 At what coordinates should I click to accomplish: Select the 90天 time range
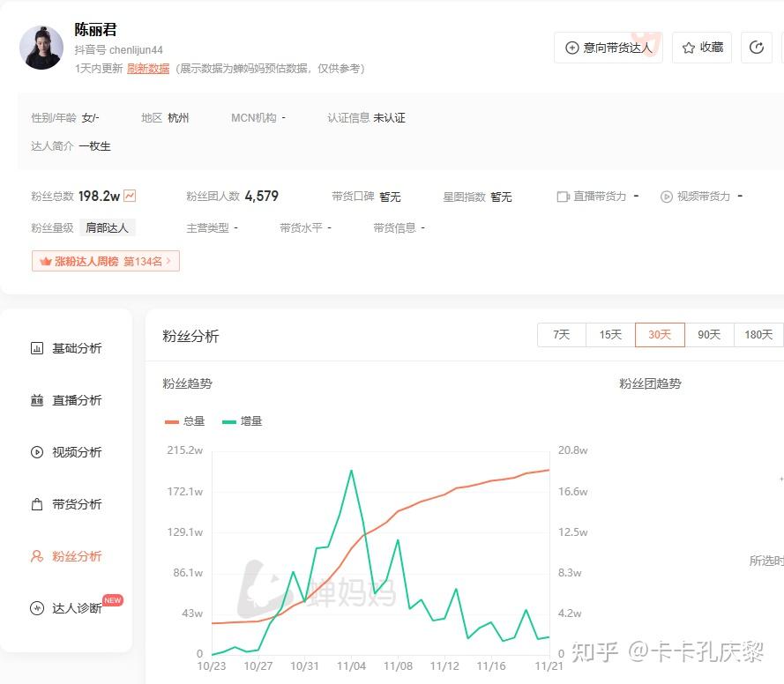point(709,335)
